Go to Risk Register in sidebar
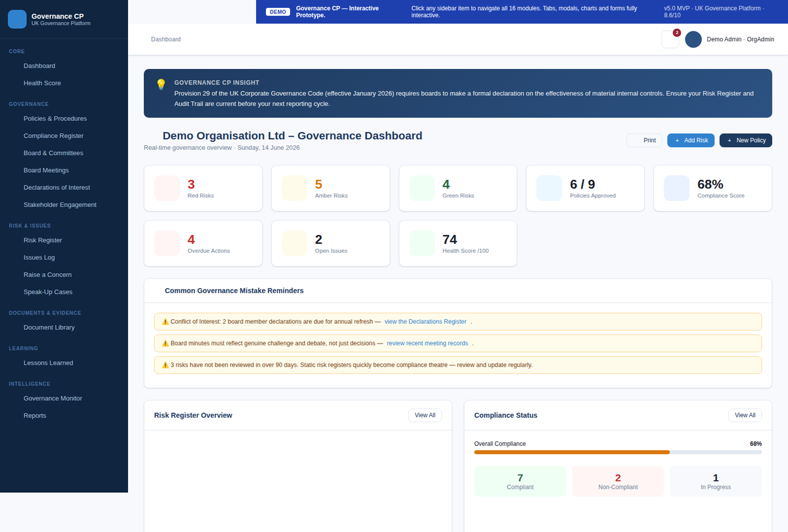The width and height of the screenshot is (788, 532). click(x=64, y=240)
